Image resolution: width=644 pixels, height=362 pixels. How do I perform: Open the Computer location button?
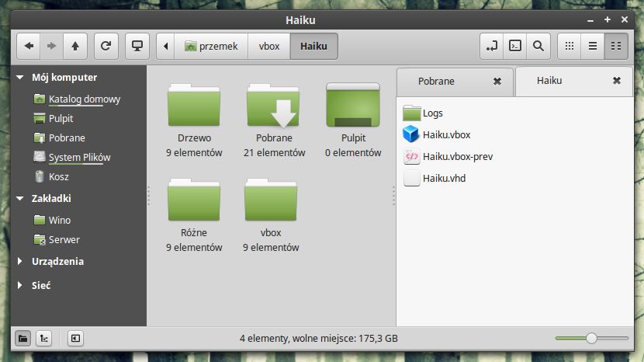tap(137, 46)
